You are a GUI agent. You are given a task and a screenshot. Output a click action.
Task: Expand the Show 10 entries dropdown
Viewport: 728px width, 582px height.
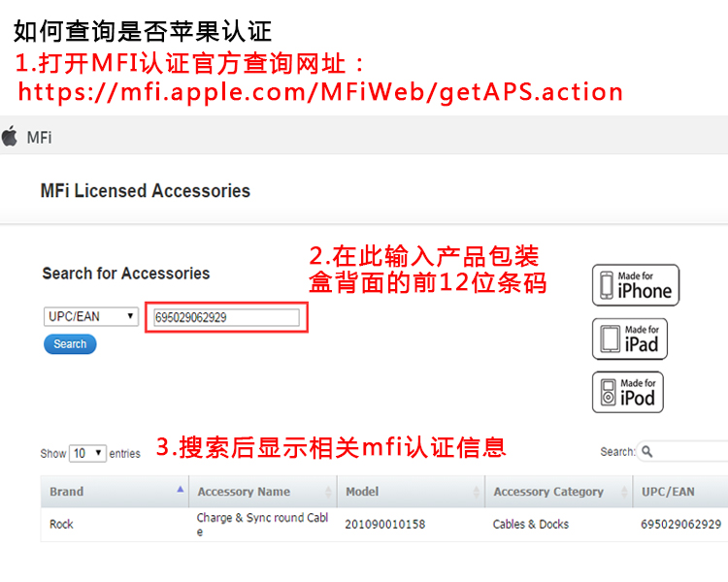87,453
